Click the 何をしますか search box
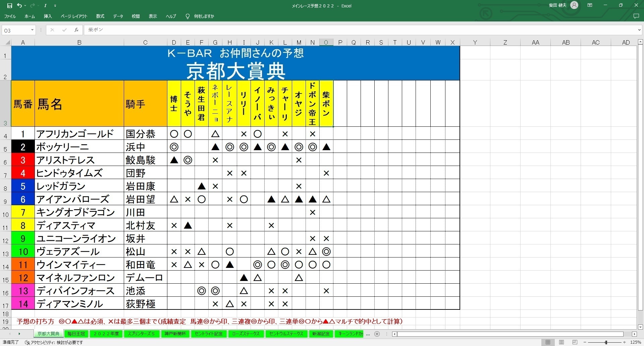Viewport: 644px width, 346px height. [x=204, y=16]
